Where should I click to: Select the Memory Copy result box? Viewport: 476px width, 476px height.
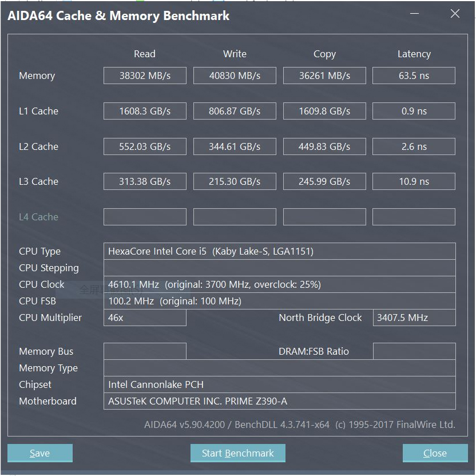pyautogui.click(x=324, y=76)
